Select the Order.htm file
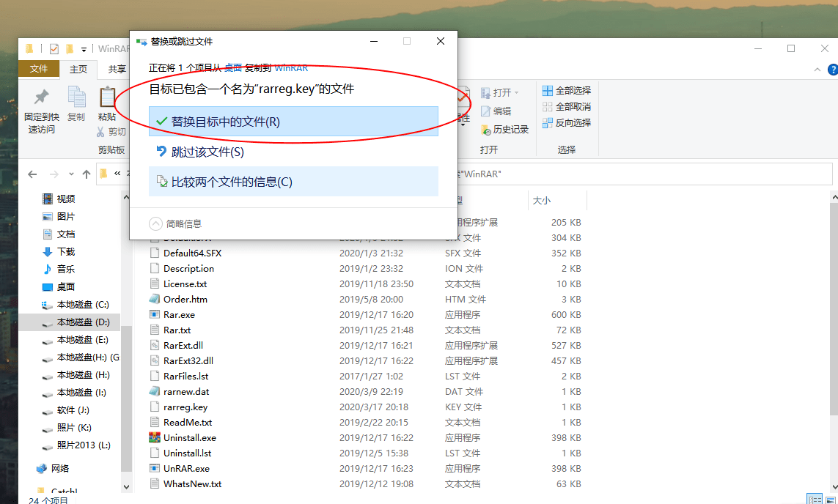 pyautogui.click(x=185, y=300)
